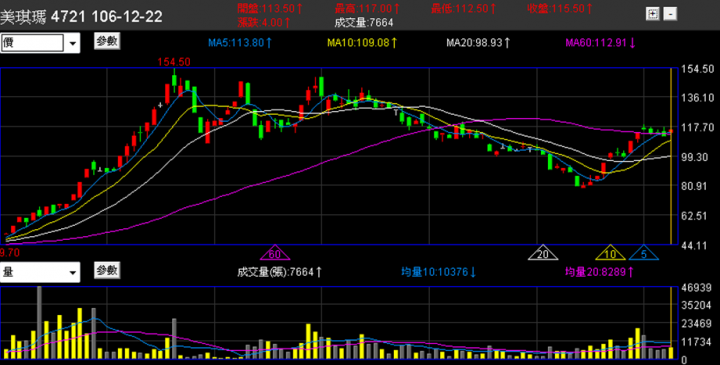Screen dimensions: 720x365
Task: Click the 最高:117.00 high price
Action: [367, 8]
